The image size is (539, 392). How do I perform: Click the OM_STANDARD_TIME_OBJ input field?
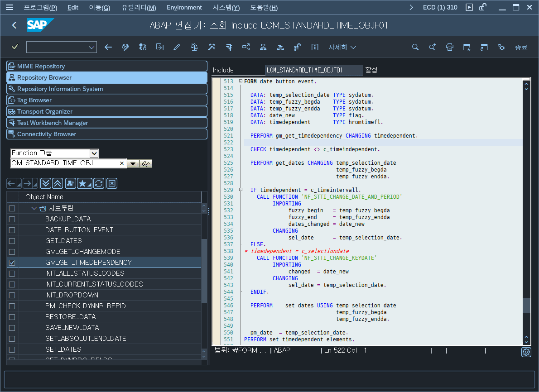(x=65, y=163)
